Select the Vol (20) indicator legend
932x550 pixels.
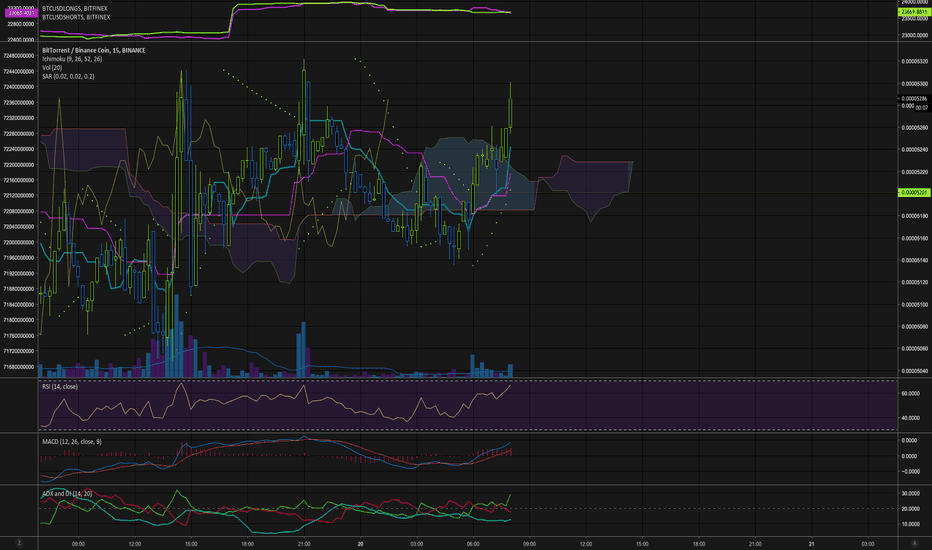tap(52, 68)
